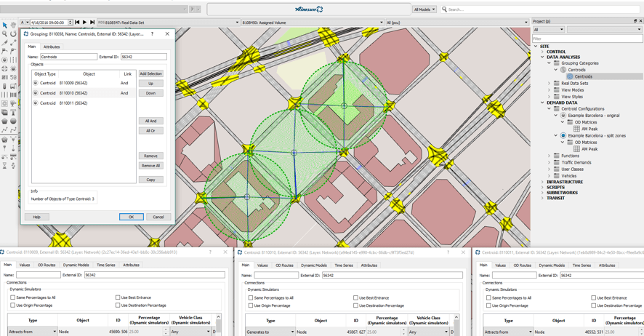
Task: Switch to Attributes tab in Grouping dialog
Action: (x=52, y=47)
